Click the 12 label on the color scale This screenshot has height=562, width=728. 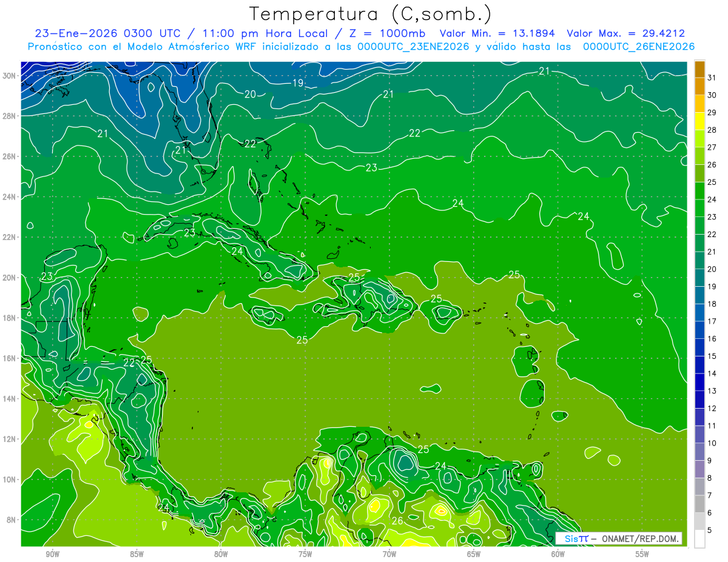pyautogui.click(x=712, y=409)
